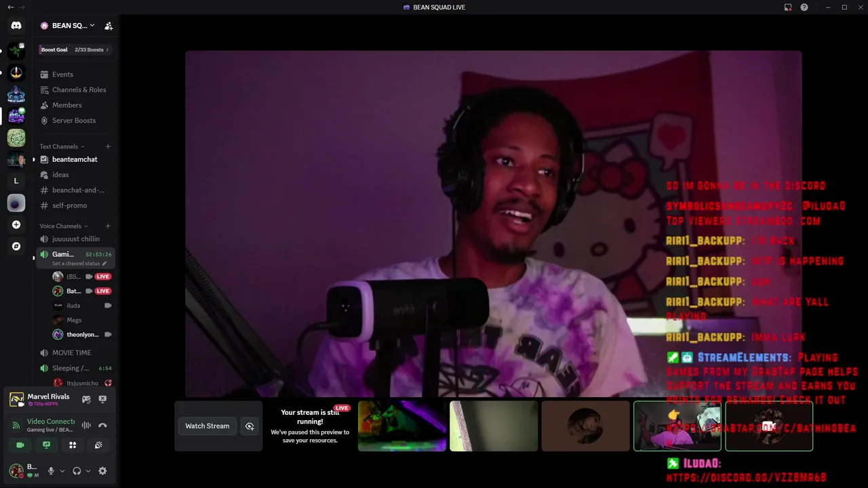868x488 pixels.
Task: Click the game controller icon beside Marvel Rivals
Action: [86, 399]
